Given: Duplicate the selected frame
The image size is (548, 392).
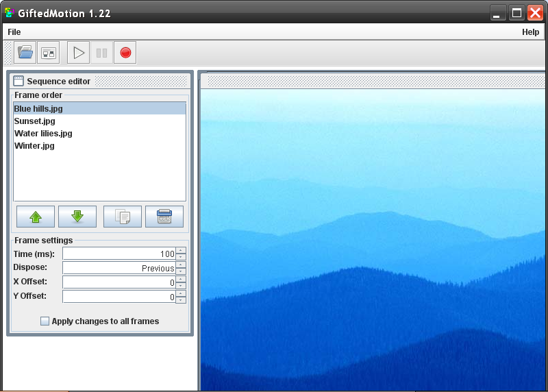Looking at the screenshot, I should [123, 217].
